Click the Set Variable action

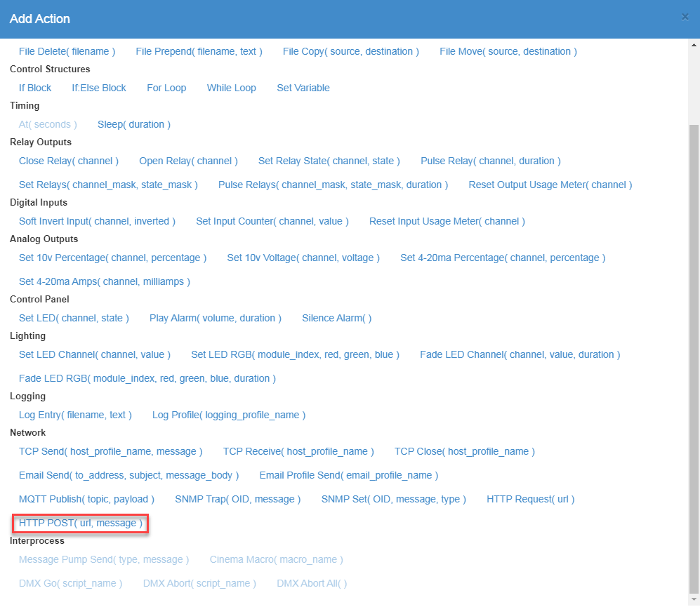tap(303, 88)
